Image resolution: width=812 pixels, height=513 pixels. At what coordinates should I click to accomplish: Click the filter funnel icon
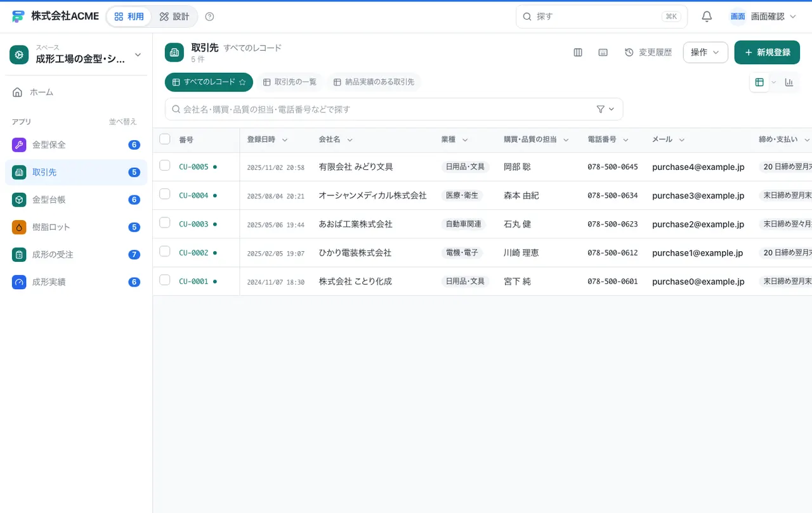(601, 109)
